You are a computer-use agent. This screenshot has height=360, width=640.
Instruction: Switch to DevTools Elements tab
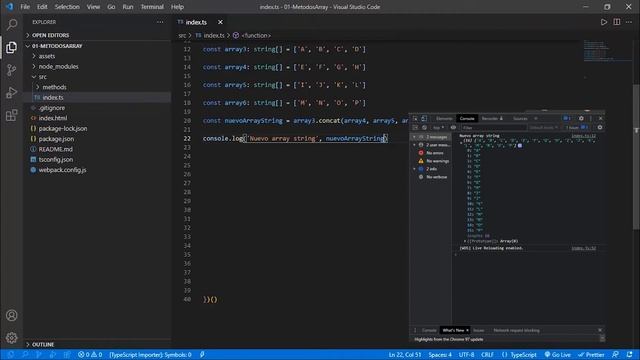pyautogui.click(x=444, y=118)
